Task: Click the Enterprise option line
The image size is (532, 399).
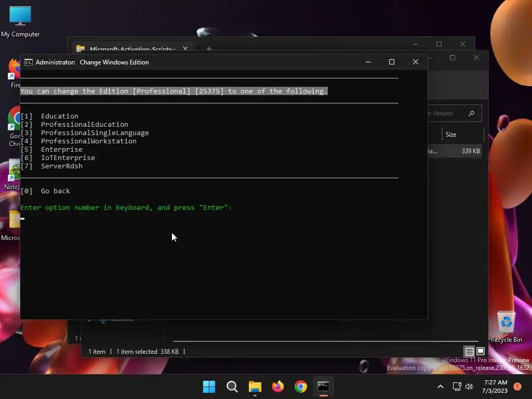Action: (51, 149)
